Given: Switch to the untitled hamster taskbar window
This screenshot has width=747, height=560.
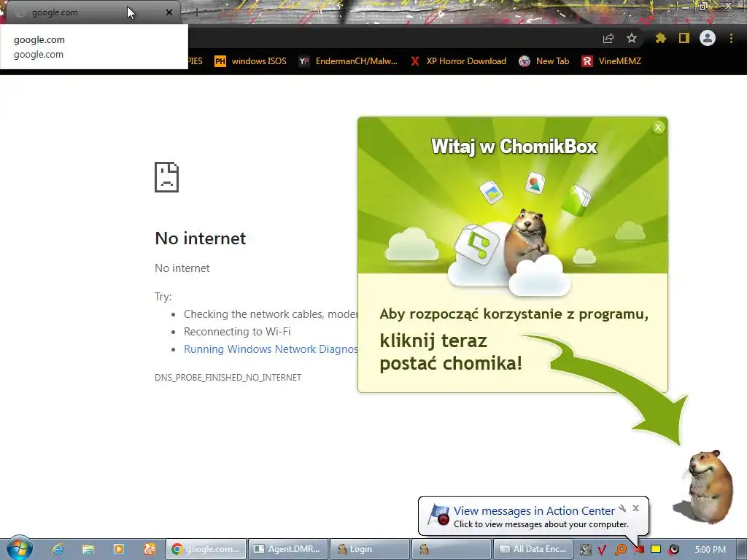Looking at the screenshot, I should click(452, 549).
